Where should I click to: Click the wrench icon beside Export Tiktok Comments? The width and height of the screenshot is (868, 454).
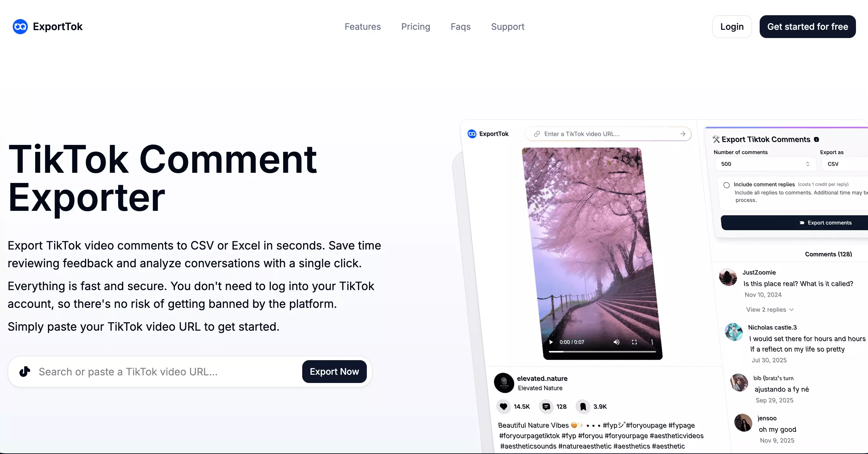click(716, 139)
